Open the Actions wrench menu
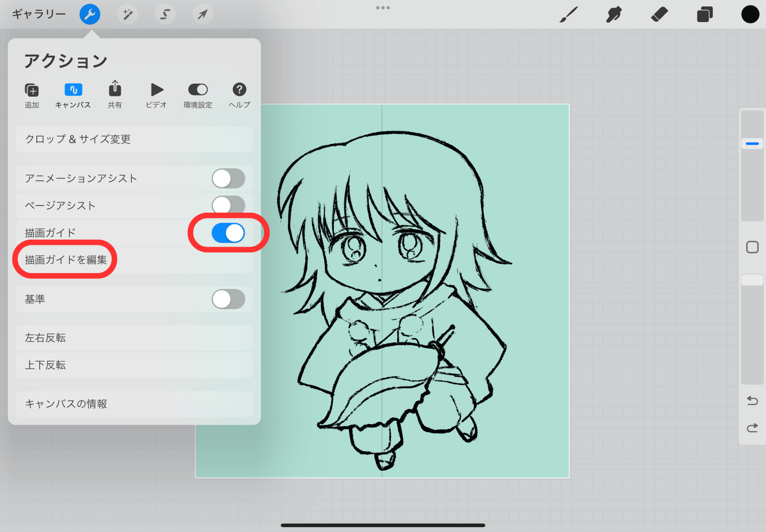 click(90, 15)
